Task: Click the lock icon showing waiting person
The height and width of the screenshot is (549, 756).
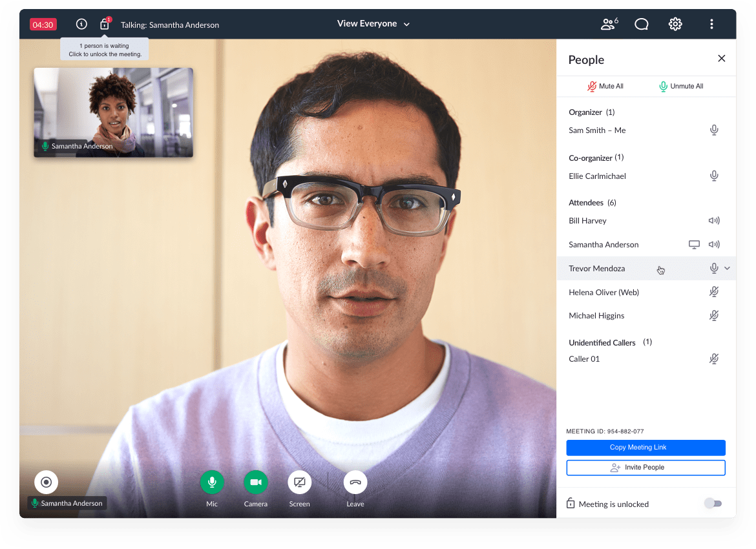Action: (105, 25)
